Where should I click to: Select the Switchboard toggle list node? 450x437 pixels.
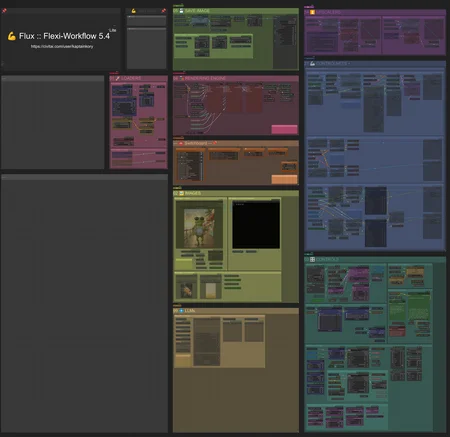click(190, 165)
